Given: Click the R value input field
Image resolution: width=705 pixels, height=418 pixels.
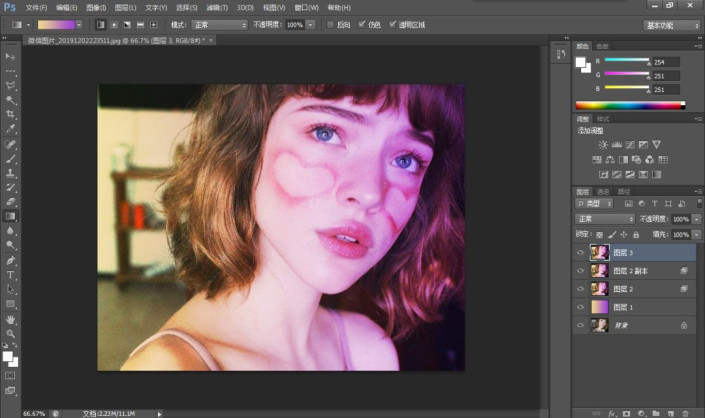Looking at the screenshot, I should click(x=666, y=62).
